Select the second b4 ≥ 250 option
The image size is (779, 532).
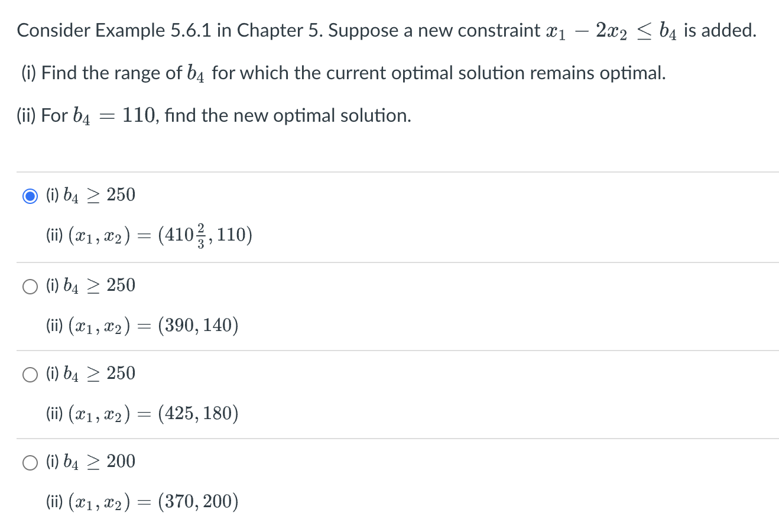pyautogui.click(x=29, y=287)
